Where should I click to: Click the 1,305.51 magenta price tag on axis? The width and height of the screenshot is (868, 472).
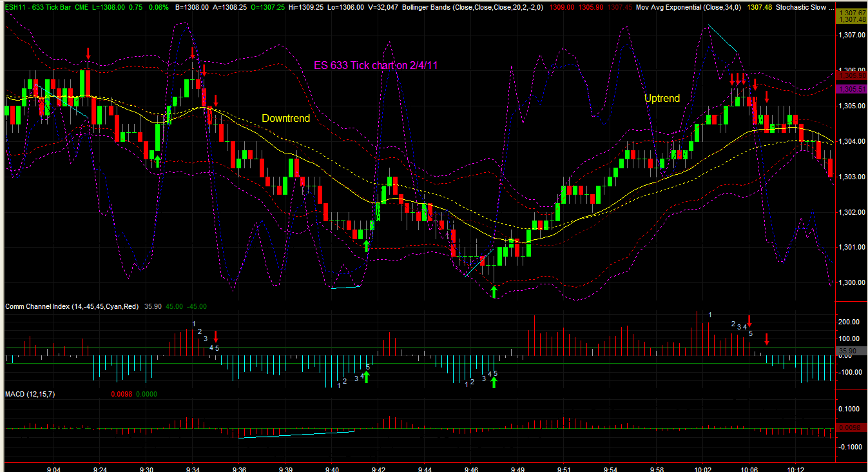[851, 89]
